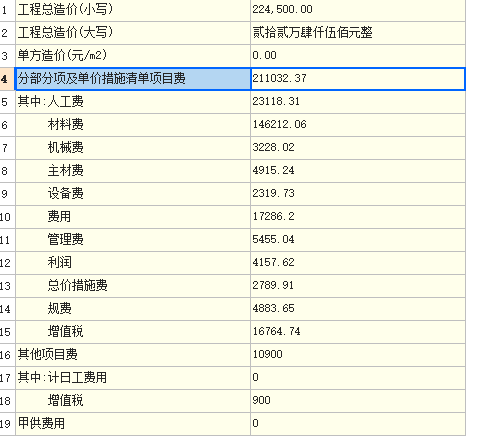Select the 其中:人工费 label cell
This screenshot has width=479, height=440.
(133, 102)
